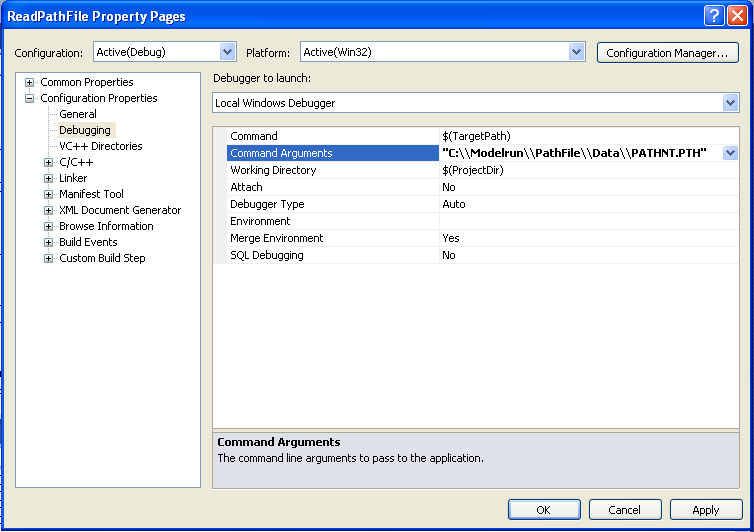Screen dimensions: 754x532
Task: Click the $(TargetPath) command value
Action: coord(477,136)
